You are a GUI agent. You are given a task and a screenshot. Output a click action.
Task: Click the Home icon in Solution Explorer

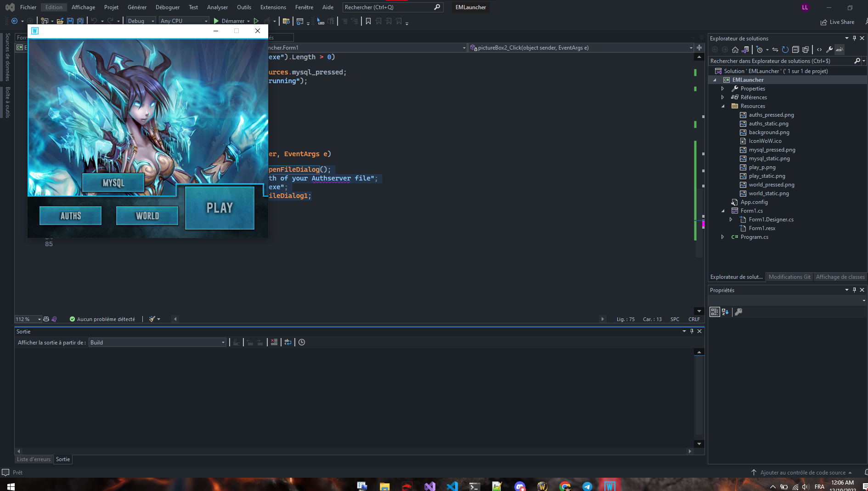(735, 50)
